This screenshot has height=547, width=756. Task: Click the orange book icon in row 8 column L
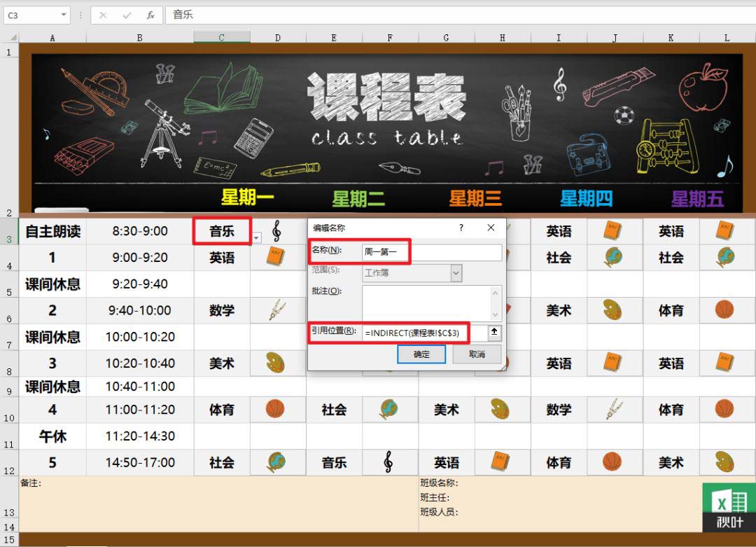[724, 363]
